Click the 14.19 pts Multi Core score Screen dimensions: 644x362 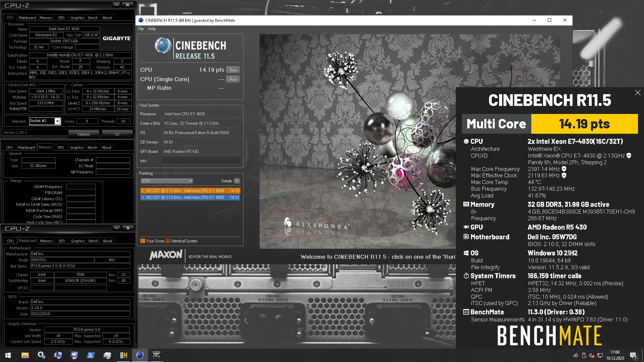(x=584, y=124)
